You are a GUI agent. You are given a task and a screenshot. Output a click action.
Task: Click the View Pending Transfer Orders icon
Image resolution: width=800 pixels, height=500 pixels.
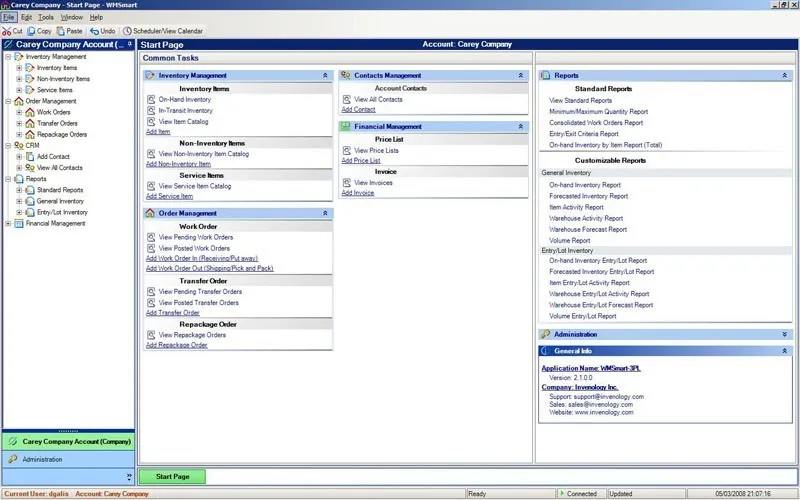click(151, 292)
